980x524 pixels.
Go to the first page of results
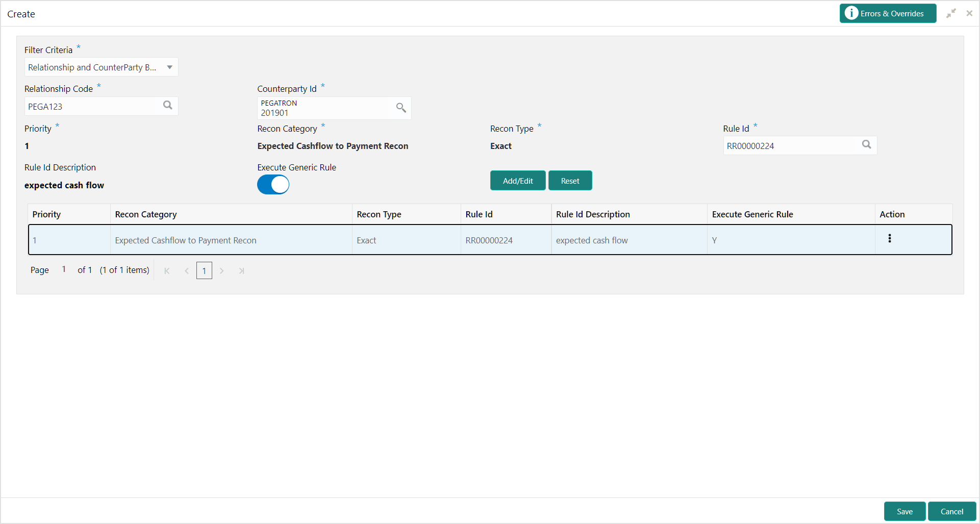pyautogui.click(x=167, y=271)
